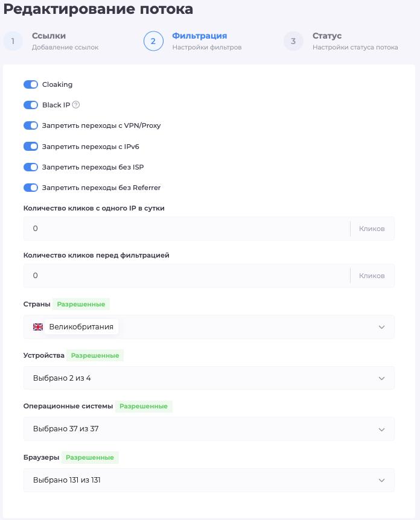This screenshot has width=420, height=520.
Task: Toggle the Black IP switch
Action: coord(31,105)
